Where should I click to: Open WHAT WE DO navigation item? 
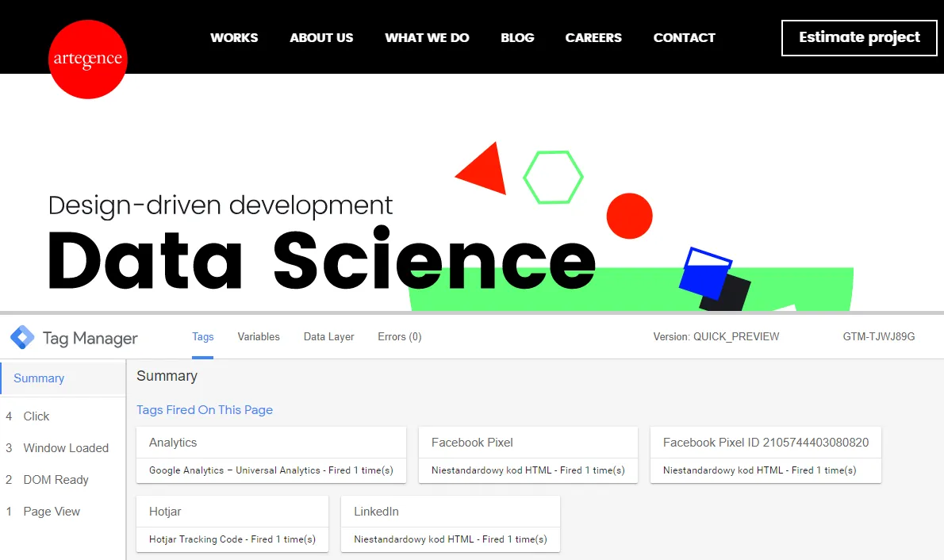[427, 37]
